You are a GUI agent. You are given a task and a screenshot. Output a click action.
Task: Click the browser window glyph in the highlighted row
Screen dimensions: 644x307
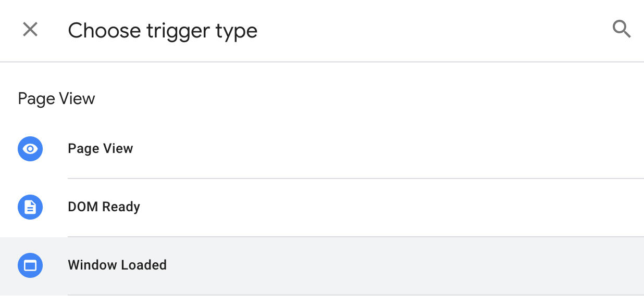pyautogui.click(x=30, y=265)
